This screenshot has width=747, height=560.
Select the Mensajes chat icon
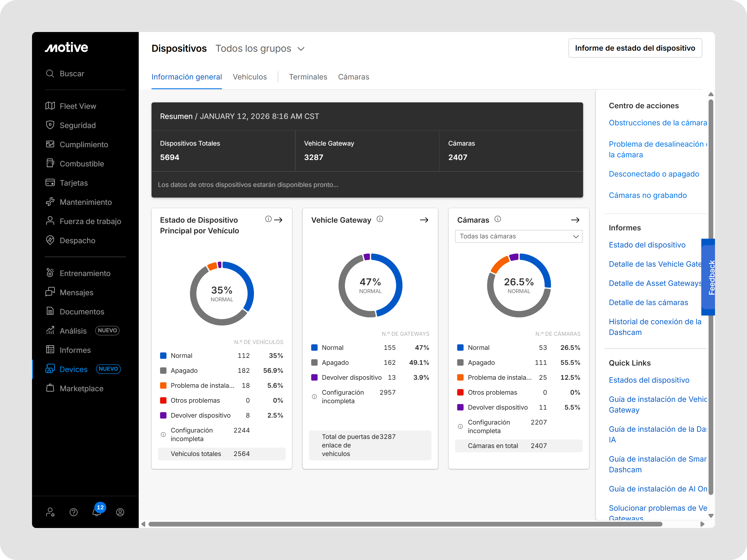coord(50,292)
